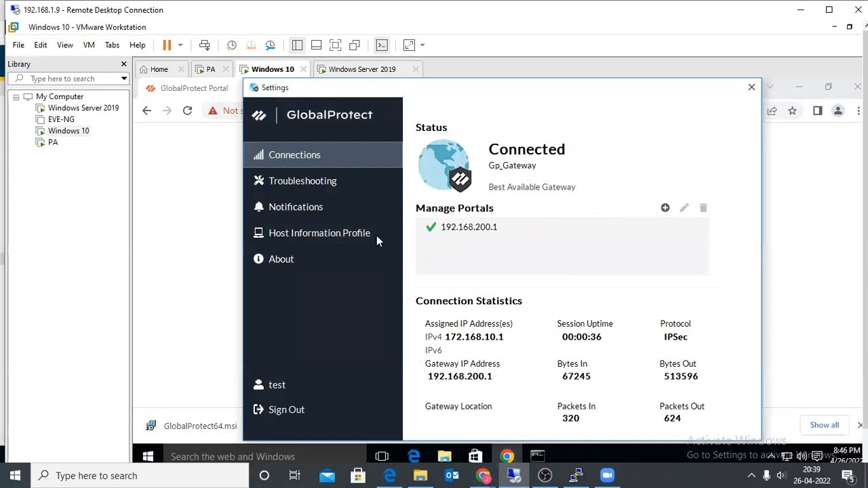Open the VM menu
This screenshot has height=488, width=868.
pos(89,45)
